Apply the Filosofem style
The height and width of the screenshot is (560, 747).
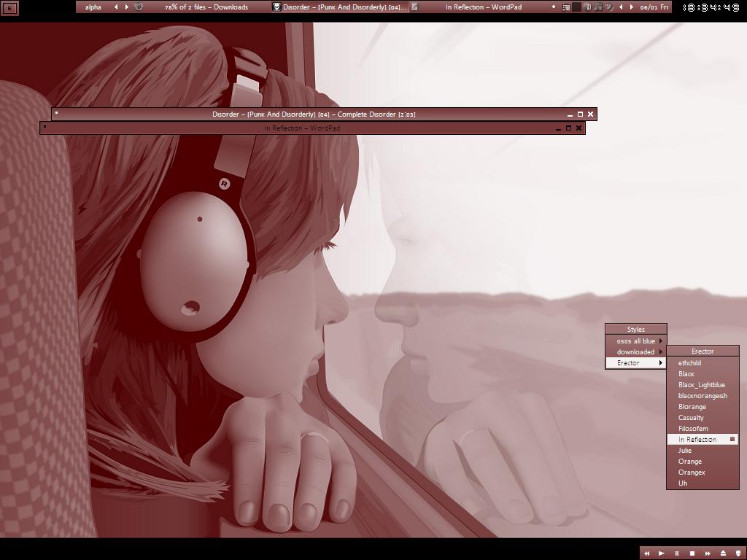[x=703, y=429]
